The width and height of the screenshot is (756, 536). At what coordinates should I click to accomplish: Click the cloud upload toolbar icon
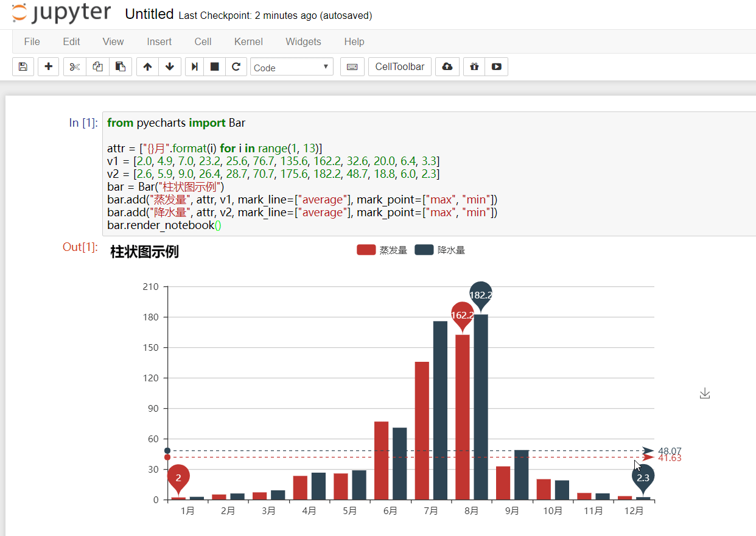coord(447,66)
